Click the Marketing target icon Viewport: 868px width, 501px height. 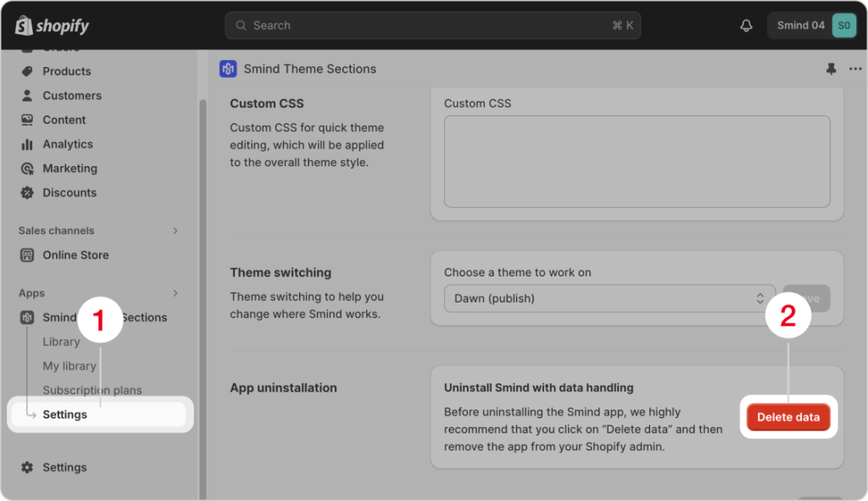(26, 169)
